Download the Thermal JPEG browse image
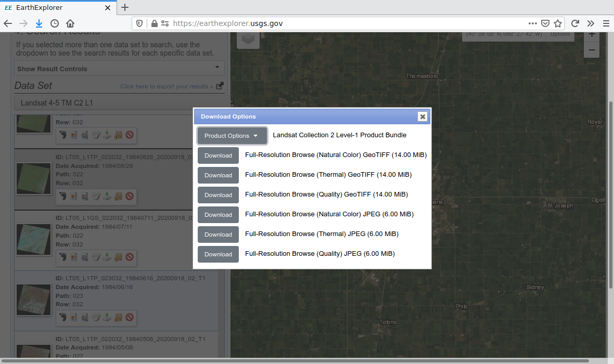614x364 pixels. point(218,235)
